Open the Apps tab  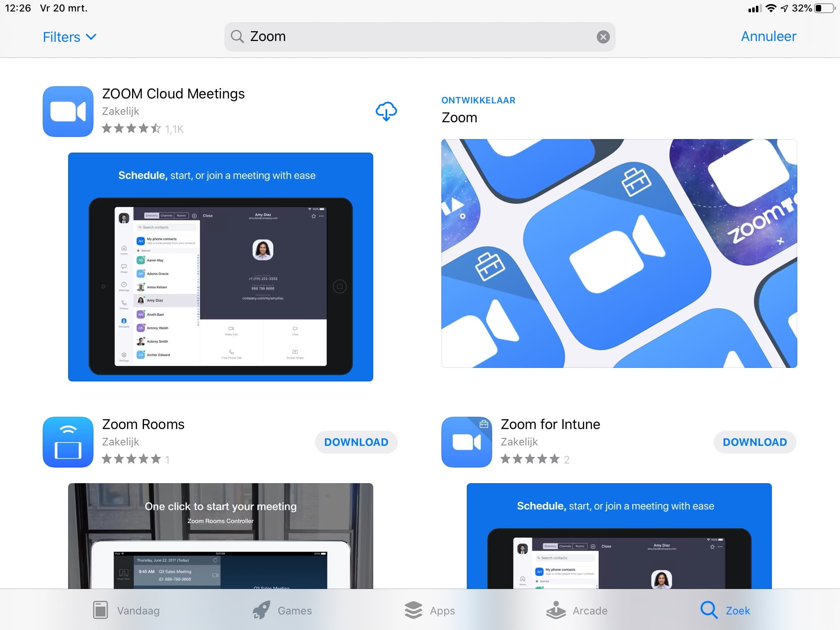[429, 610]
